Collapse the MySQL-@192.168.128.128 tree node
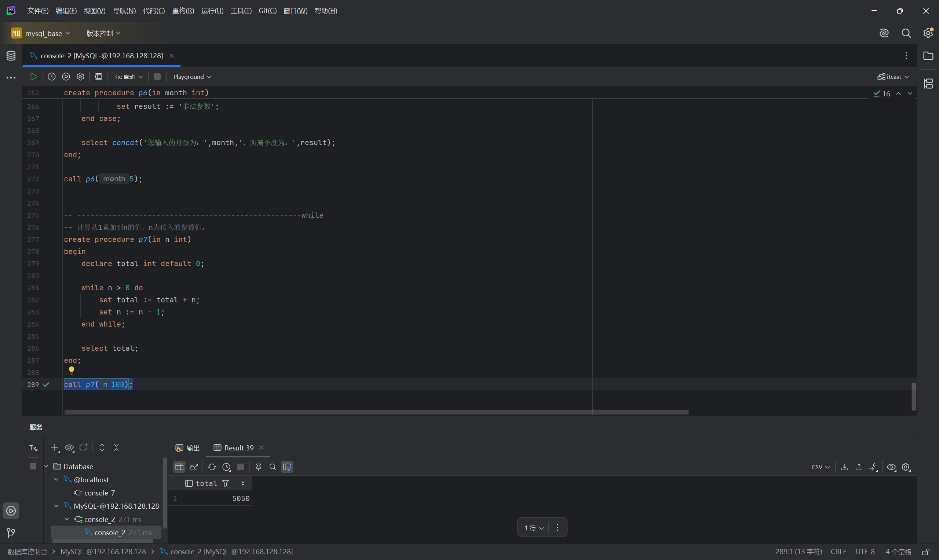Image resolution: width=939 pixels, height=560 pixels. coord(56,506)
